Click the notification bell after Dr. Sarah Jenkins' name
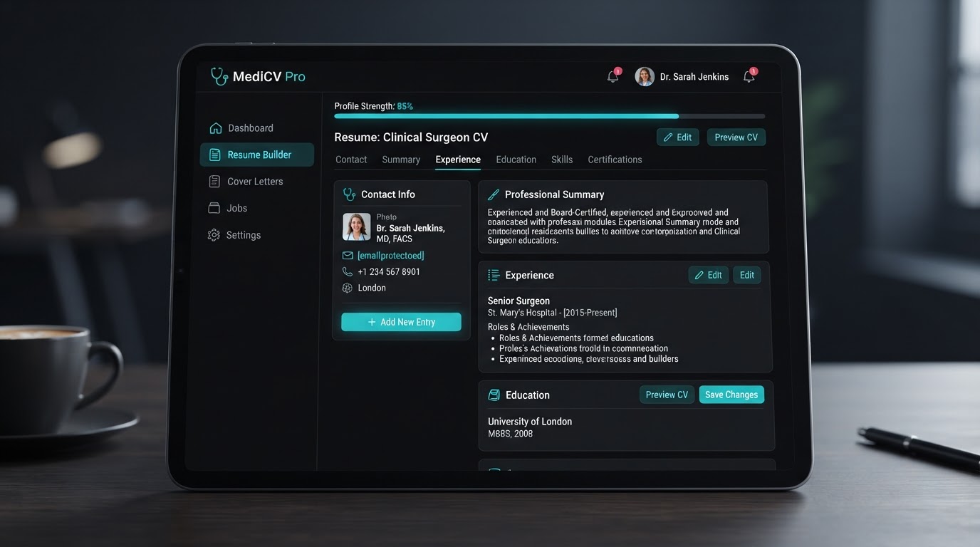Image resolution: width=980 pixels, height=547 pixels. pyautogui.click(x=749, y=76)
